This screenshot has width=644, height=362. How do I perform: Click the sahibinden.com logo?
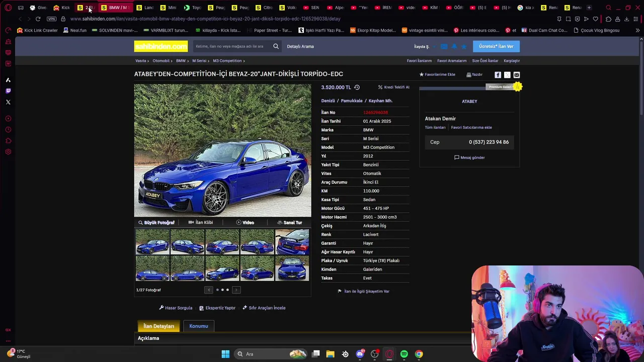[x=160, y=46]
